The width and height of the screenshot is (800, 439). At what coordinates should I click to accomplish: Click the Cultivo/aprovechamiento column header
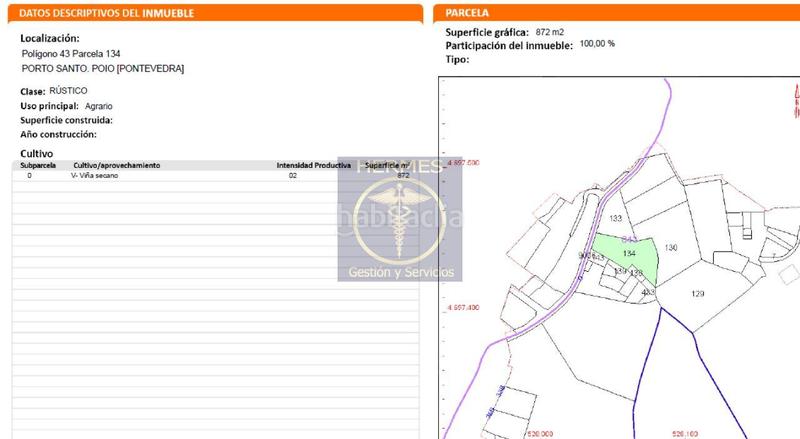pos(117,164)
